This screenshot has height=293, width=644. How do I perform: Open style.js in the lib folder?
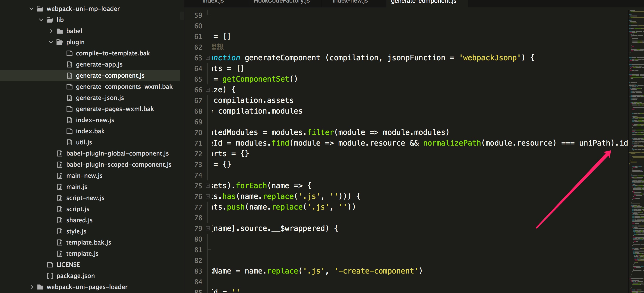[76, 231]
